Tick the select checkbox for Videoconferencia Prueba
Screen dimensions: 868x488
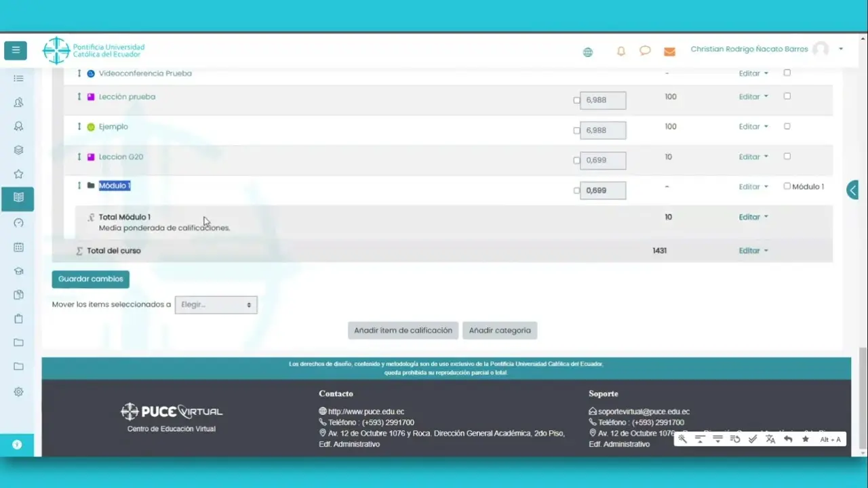point(787,73)
